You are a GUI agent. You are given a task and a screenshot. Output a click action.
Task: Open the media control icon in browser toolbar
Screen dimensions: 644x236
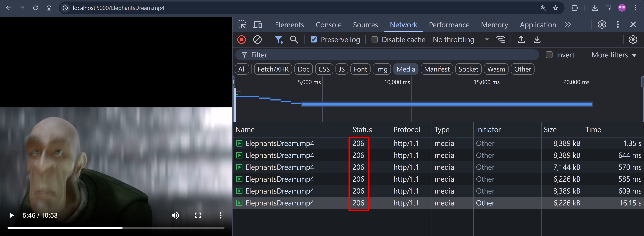pos(608,8)
